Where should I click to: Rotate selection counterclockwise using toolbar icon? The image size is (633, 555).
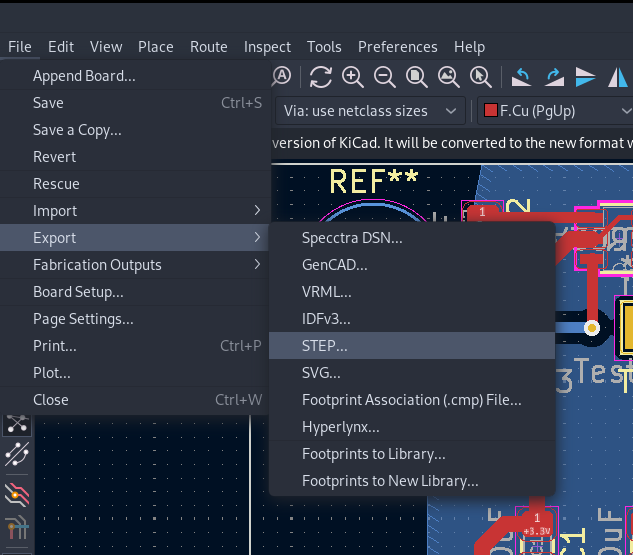coord(521,76)
